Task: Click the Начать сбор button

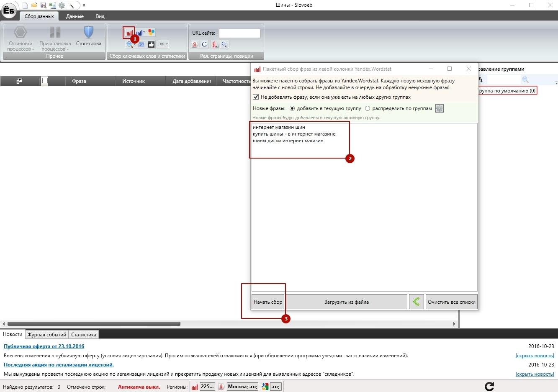Action: point(268,302)
